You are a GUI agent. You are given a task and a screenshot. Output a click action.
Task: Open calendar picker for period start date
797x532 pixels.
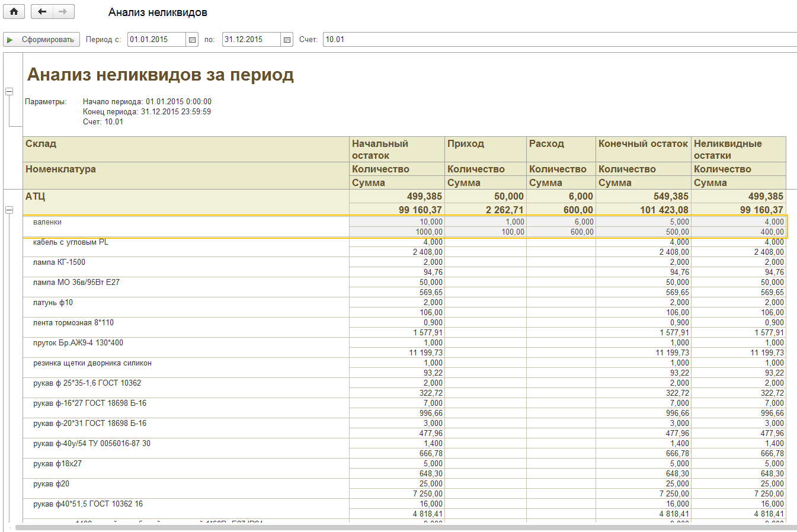click(192, 40)
